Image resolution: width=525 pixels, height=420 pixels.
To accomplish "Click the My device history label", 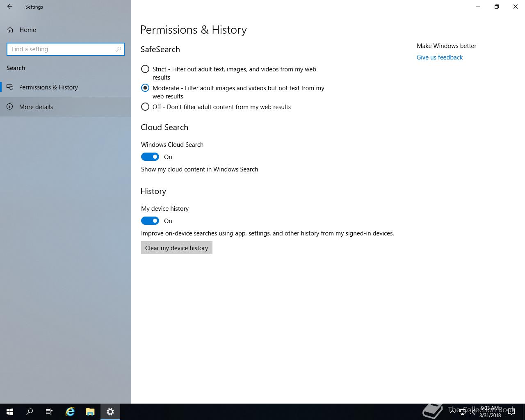I will pos(165,209).
